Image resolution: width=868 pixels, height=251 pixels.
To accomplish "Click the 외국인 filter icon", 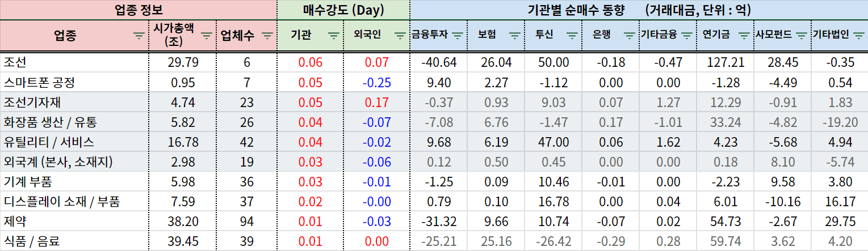I will pos(400,35).
